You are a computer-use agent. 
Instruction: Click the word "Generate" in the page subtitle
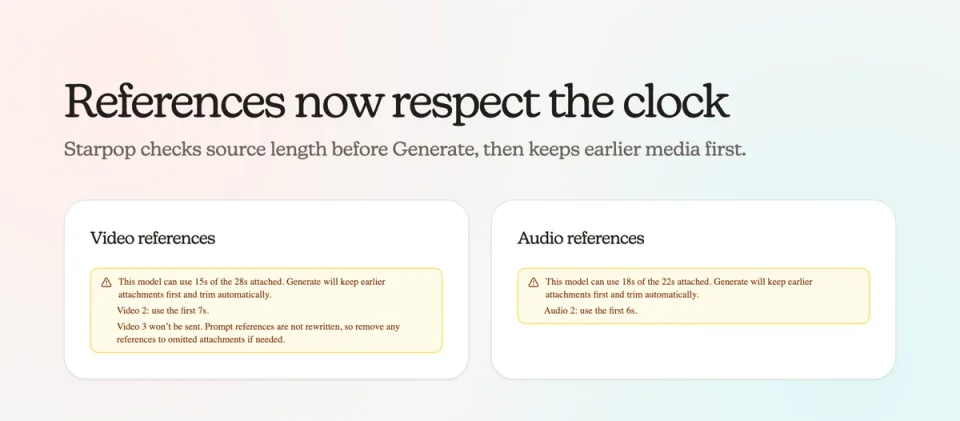[x=434, y=149]
